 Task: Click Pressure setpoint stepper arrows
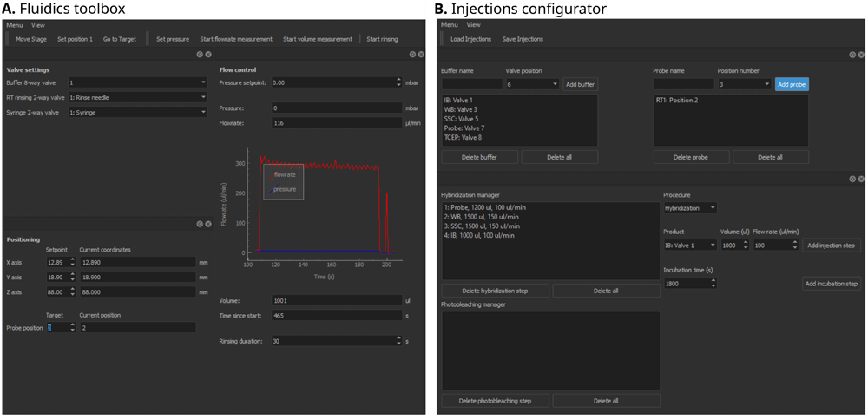pyautogui.click(x=399, y=82)
